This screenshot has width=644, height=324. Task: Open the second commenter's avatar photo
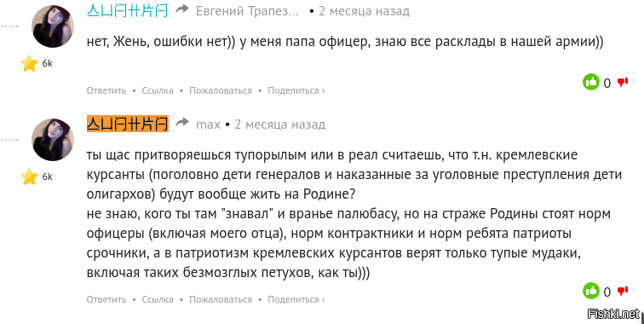click(x=53, y=140)
